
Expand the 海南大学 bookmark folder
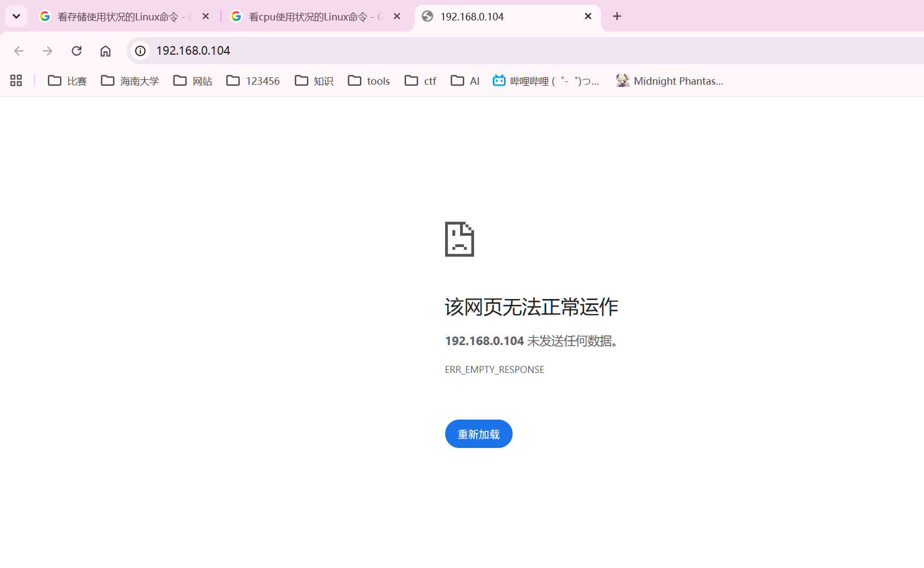pos(130,81)
